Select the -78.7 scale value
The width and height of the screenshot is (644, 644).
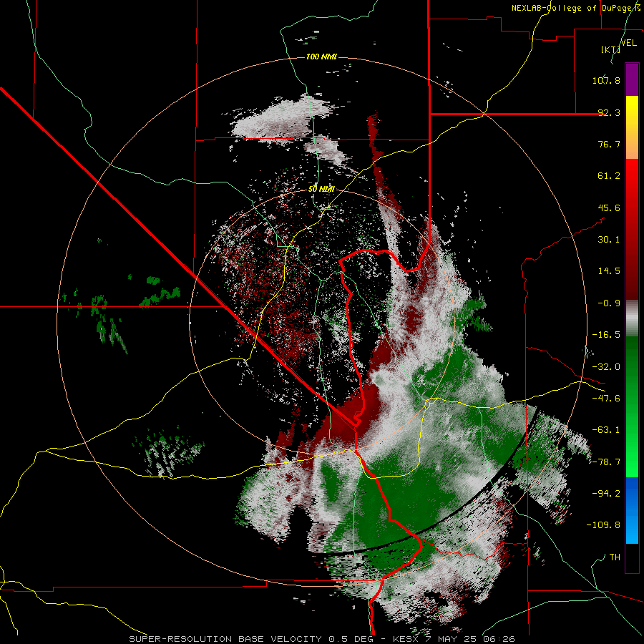pos(606,462)
